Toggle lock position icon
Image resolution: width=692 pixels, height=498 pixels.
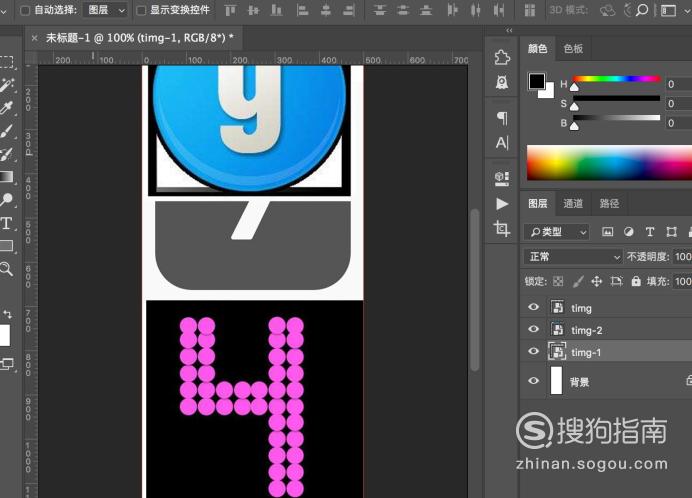tap(597, 281)
